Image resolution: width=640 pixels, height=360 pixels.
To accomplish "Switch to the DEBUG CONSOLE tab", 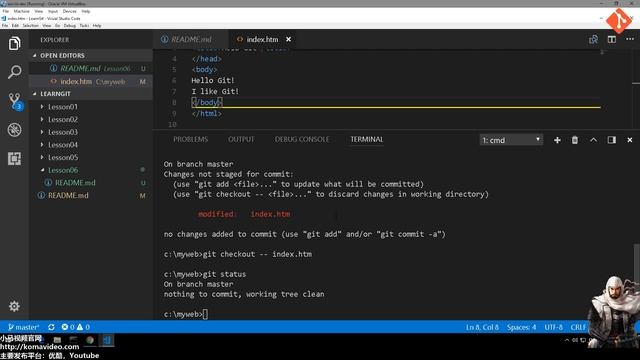I will [302, 139].
